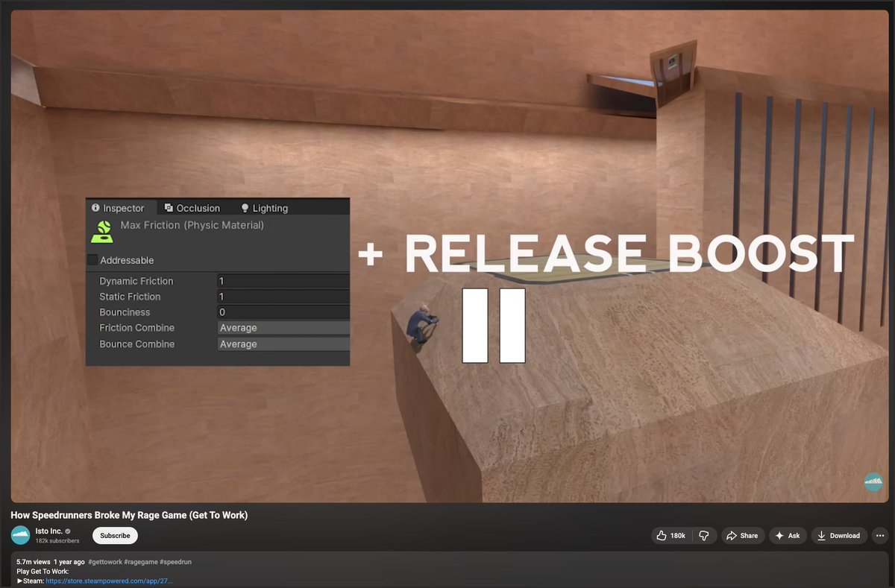Screen dimensions: 895x588
Task: Dislike the video with the thumbs-down button
Action: [x=704, y=536]
